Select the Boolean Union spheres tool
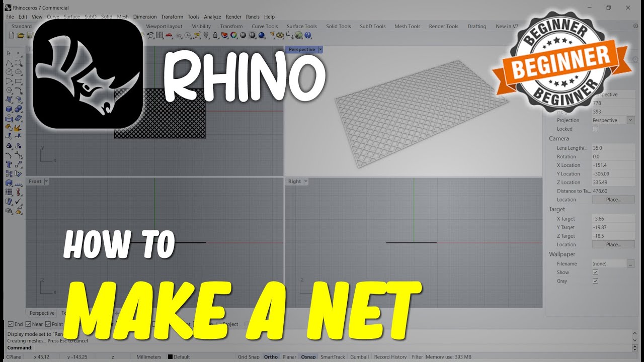644x362 pixels. point(19,109)
